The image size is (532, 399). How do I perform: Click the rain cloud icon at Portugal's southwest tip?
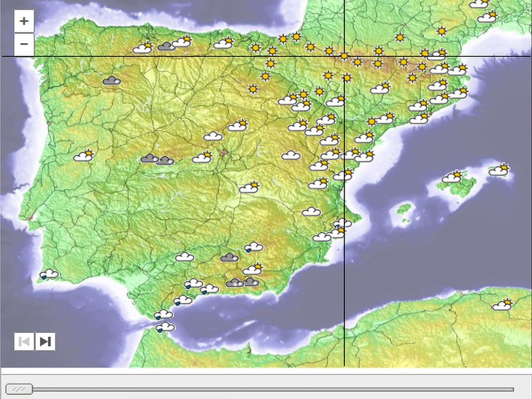tap(49, 275)
